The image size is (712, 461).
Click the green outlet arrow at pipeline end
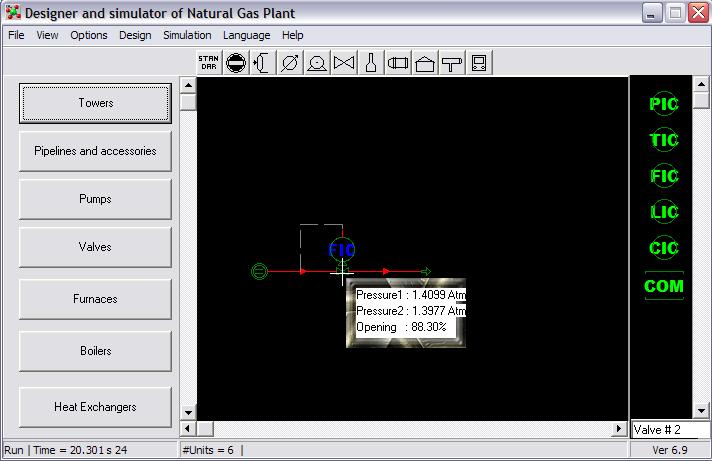[425, 271]
